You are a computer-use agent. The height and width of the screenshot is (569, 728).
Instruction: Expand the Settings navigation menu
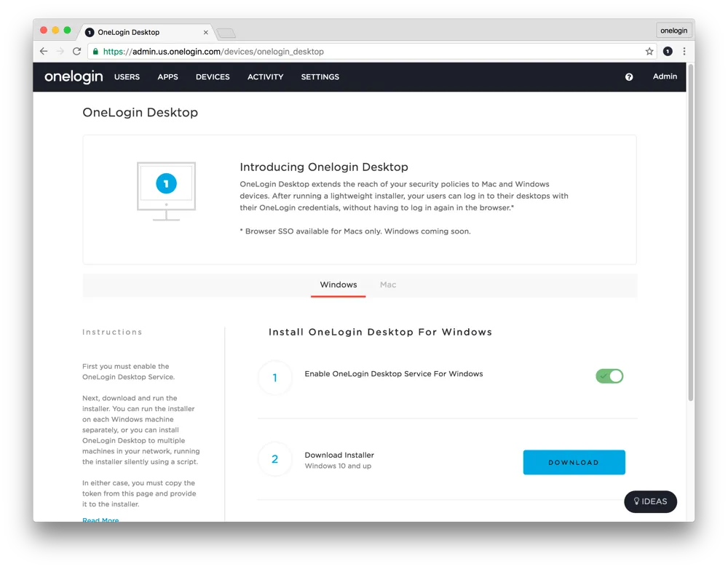click(320, 77)
